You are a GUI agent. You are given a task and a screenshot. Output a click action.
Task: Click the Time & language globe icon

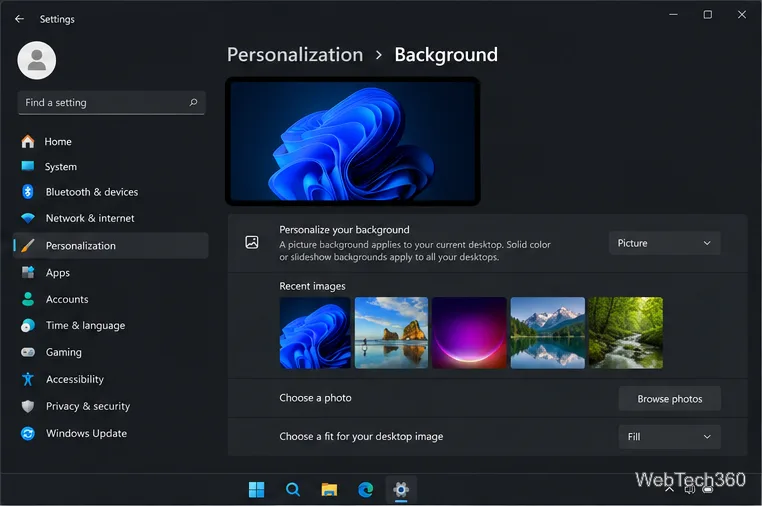28,325
